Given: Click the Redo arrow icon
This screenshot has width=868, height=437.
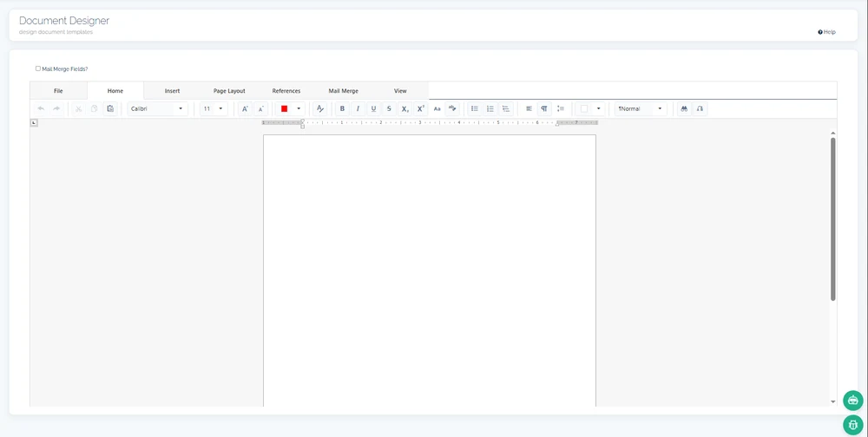Looking at the screenshot, I should (x=56, y=109).
